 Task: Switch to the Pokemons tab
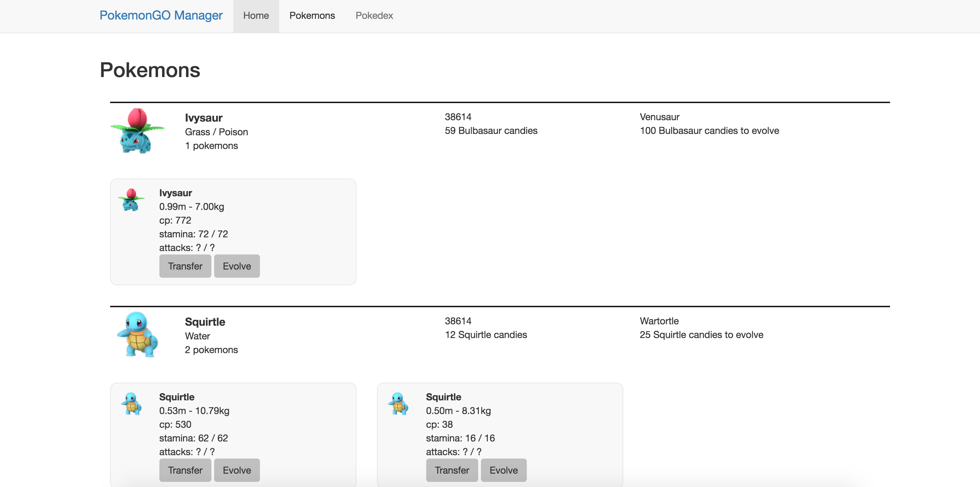pos(312,16)
